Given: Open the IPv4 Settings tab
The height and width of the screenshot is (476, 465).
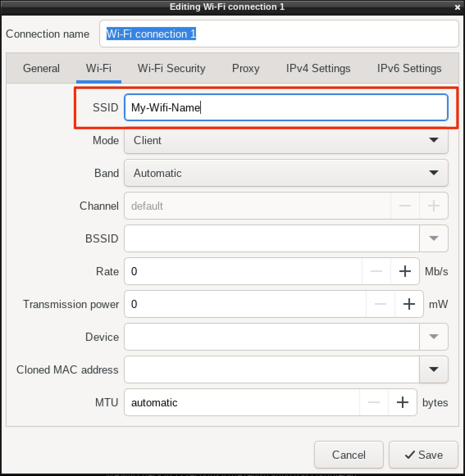Looking at the screenshot, I should [317, 68].
